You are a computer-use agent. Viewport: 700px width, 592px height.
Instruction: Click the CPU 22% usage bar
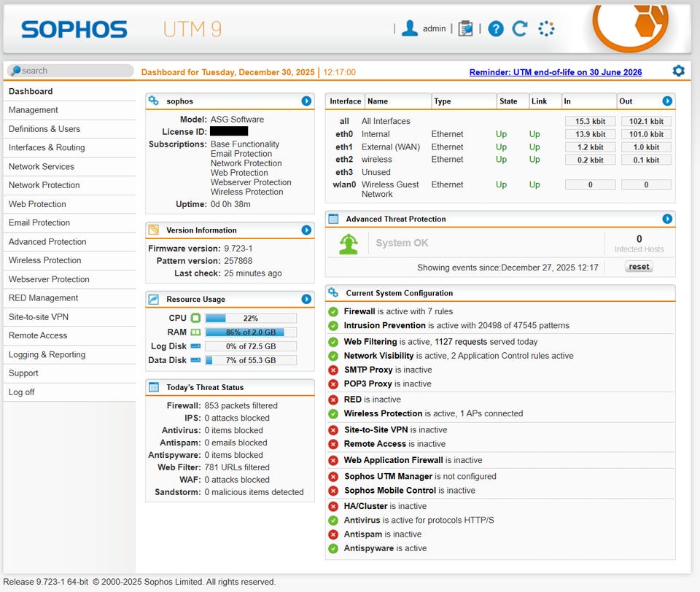click(251, 319)
